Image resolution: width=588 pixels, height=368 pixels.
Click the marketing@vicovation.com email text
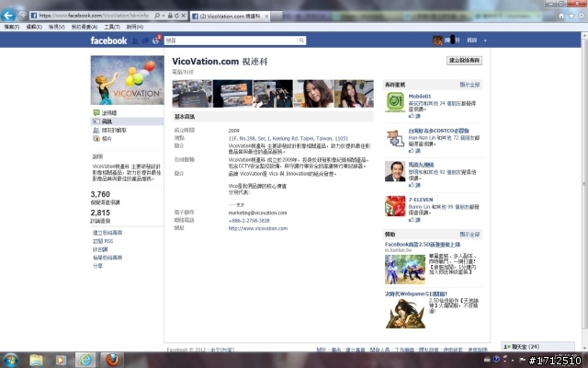(x=257, y=213)
